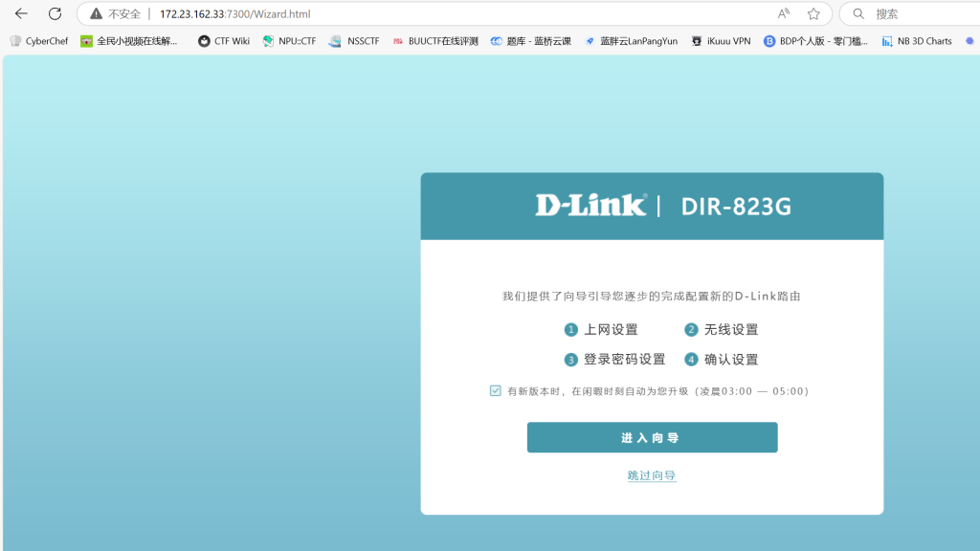This screenshot has height=551, width=980.
Task: Click the browser back arrow
Action: 21,14
